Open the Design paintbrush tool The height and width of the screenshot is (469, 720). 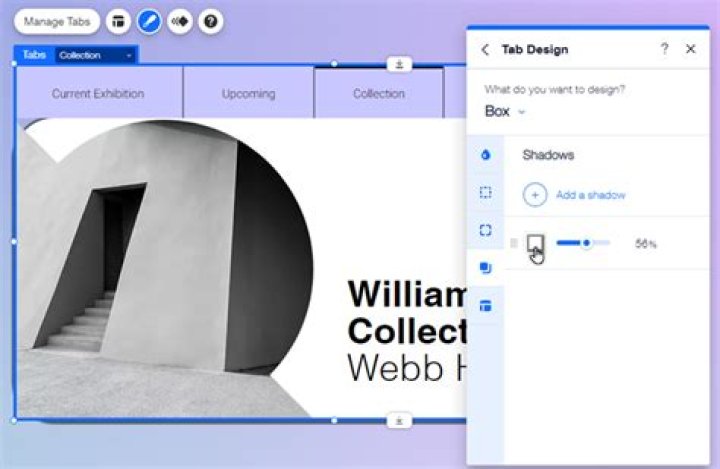click(149, 20)
